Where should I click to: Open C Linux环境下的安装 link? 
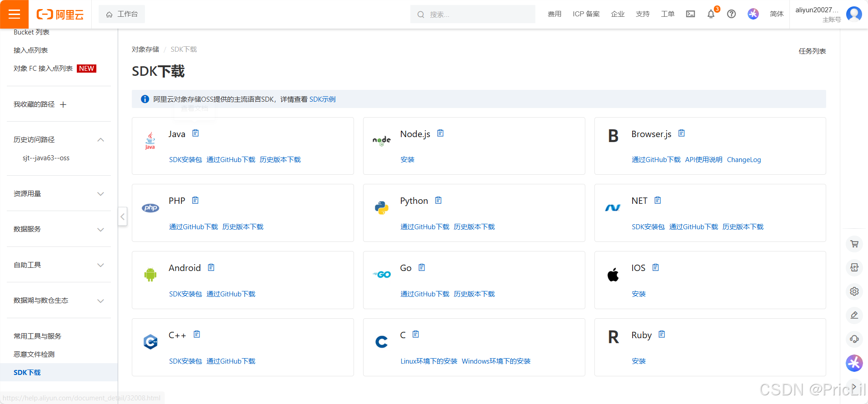tap(429, 361)
